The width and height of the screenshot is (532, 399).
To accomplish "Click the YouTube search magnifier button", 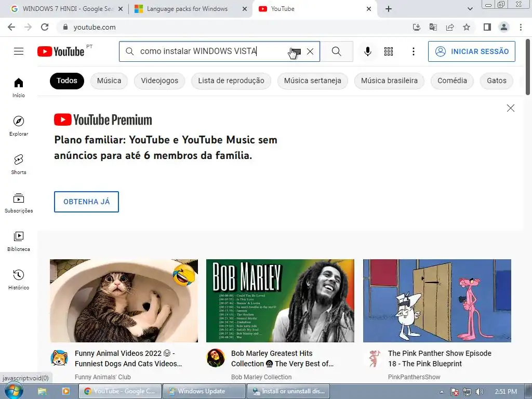I will pos(337,51).
